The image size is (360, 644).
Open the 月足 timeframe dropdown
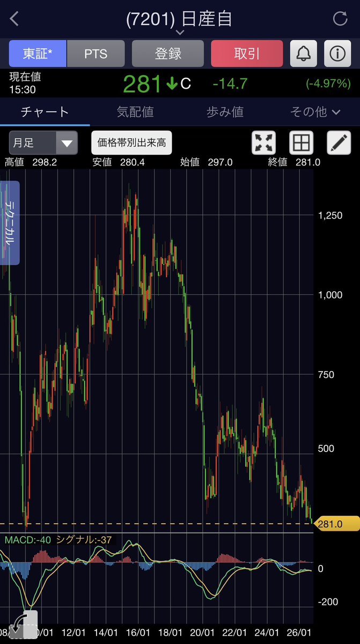click(x=43, y=143)
